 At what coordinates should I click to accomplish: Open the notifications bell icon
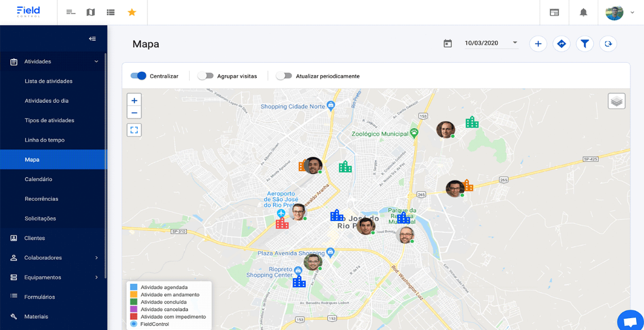(x=584, y=12)
